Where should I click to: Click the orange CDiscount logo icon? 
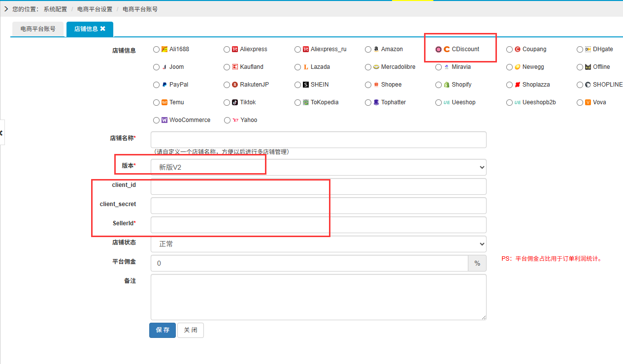(x=447, y=49)
